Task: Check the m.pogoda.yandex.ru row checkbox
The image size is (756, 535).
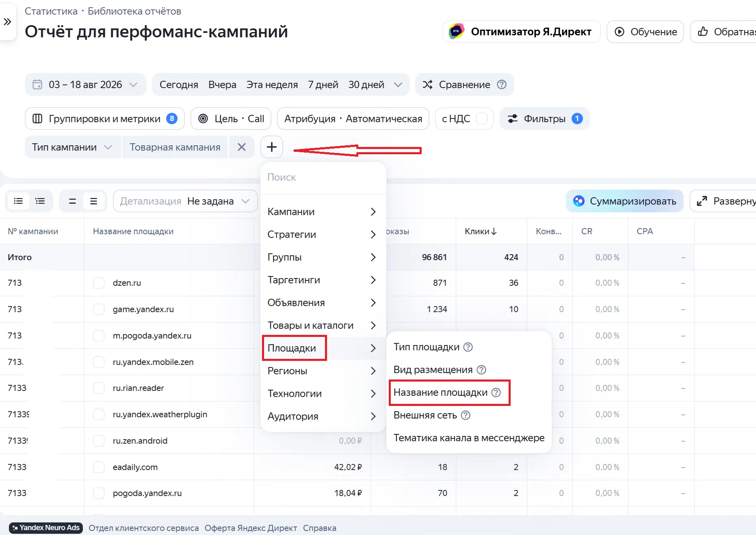Action: [99, 336]
